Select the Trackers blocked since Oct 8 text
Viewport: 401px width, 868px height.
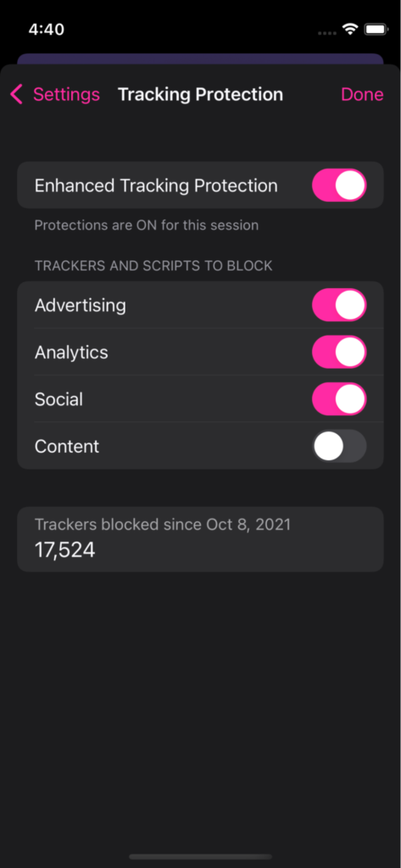point(163,525)
